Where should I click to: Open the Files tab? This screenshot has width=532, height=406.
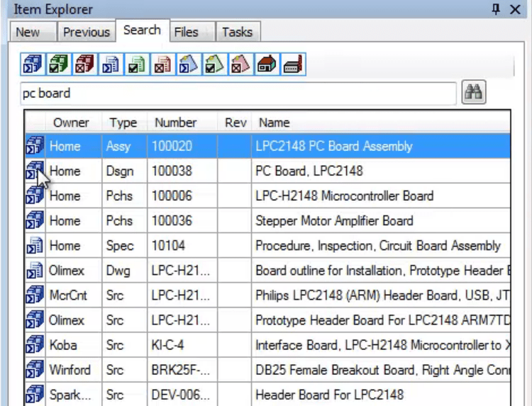(192, 32)
